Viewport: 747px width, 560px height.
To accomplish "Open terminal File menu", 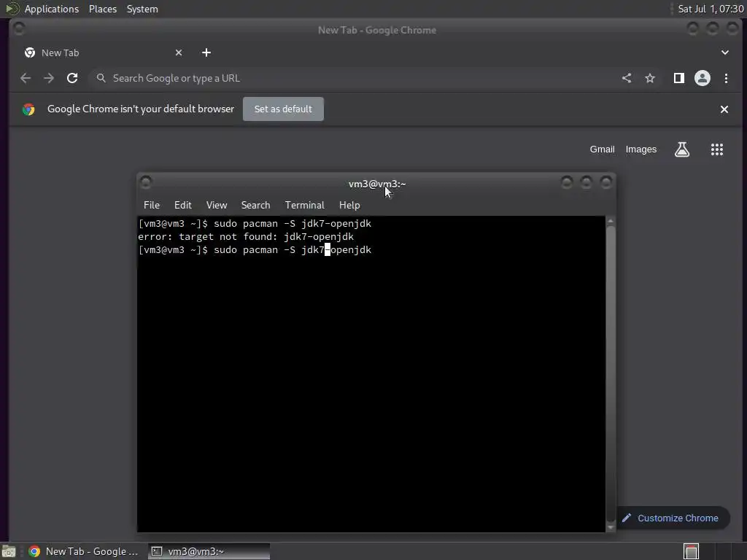I will tap(152, 205).
